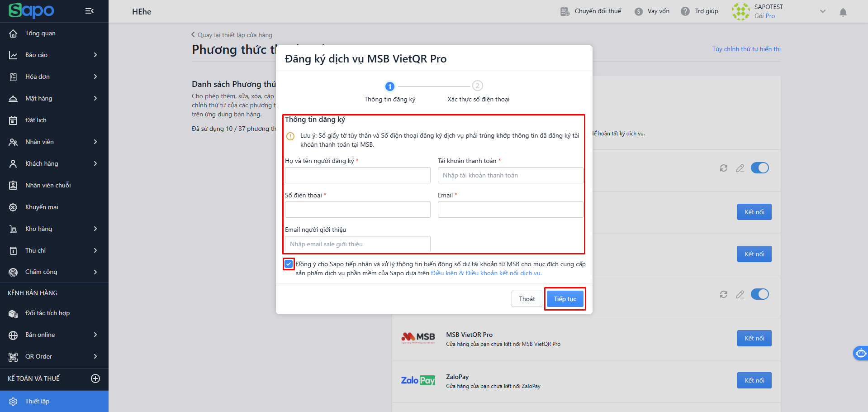Click the QR Order icon

click(13, 357)
